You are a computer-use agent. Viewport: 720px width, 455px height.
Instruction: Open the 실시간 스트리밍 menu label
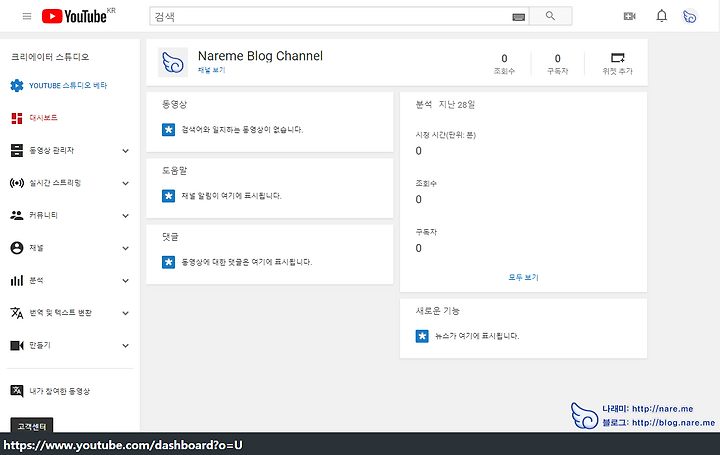(x=55, y=183)
